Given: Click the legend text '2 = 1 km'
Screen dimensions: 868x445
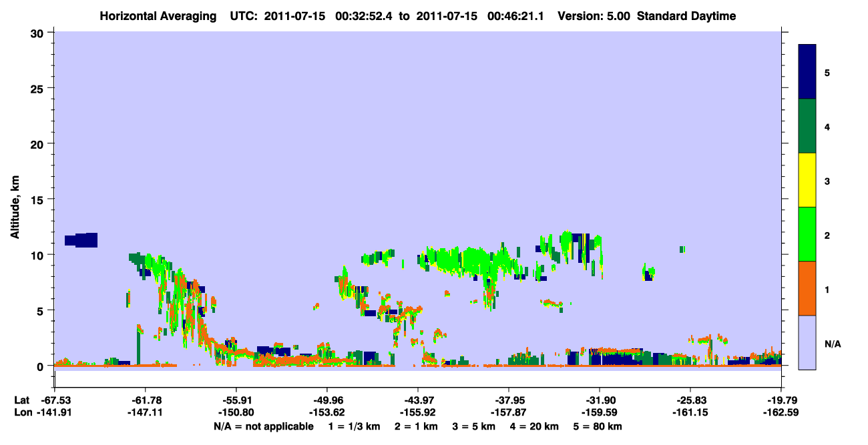Looking at the screenshot, I should [415, 426].
